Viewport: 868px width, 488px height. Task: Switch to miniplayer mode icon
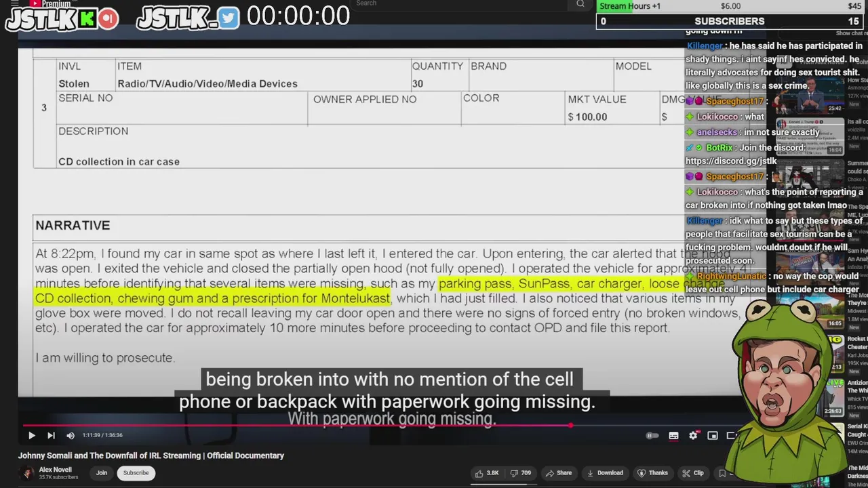point(713,436)
